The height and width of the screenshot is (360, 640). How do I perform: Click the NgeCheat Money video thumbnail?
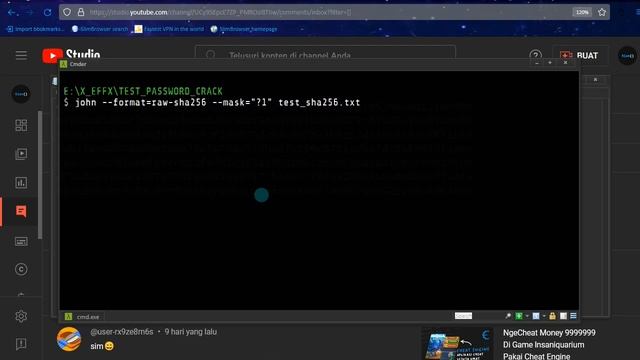457,344
